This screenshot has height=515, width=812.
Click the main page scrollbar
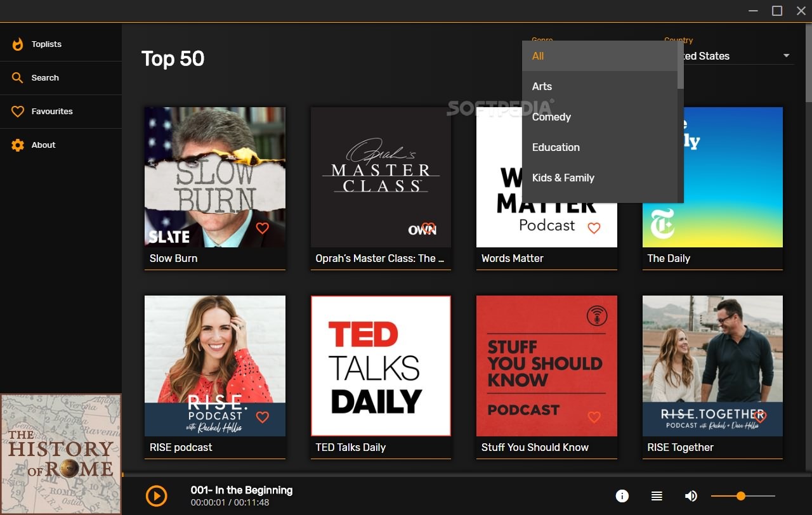click(x=809, y=63)
